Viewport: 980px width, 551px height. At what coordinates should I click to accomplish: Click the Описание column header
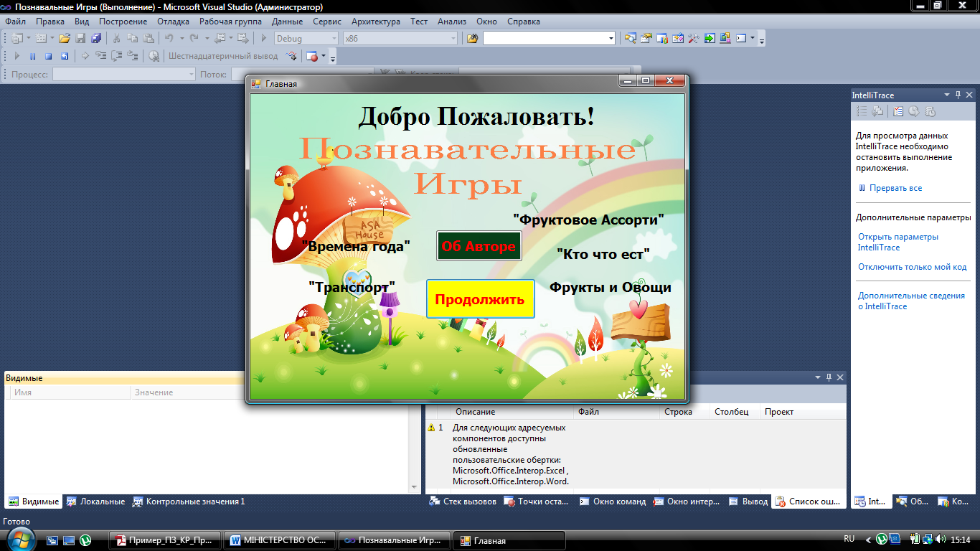[475, 412]
